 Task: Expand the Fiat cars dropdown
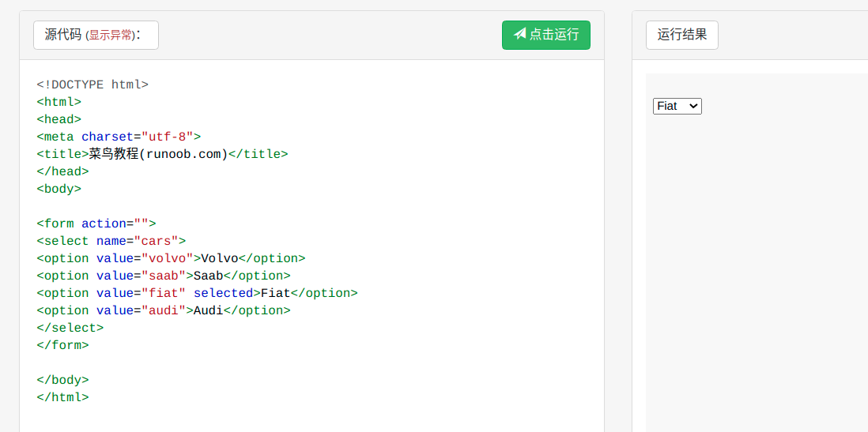pos(677,106)
